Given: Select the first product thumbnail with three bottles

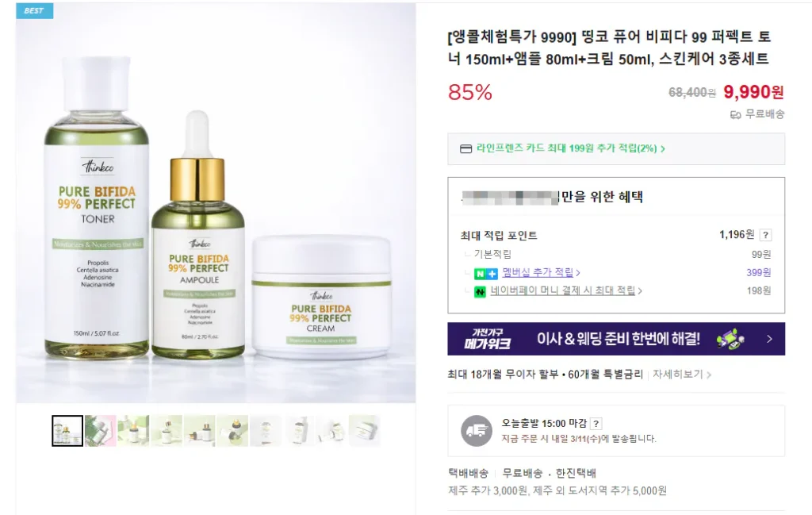Looking at the screenshot, I should click(x=67, y=431).
